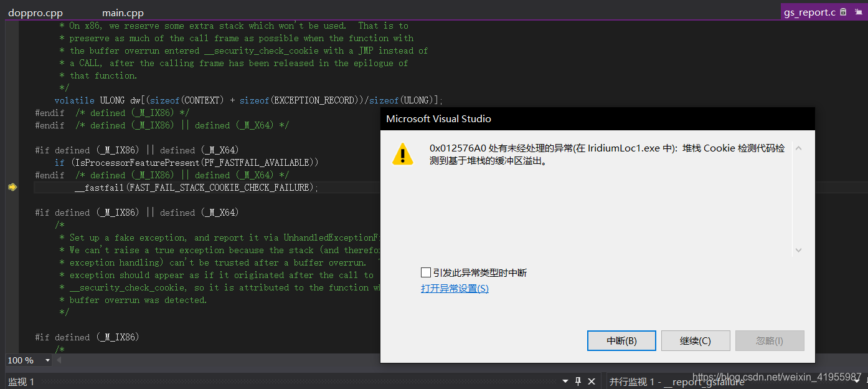This screenshot has height=389, width=868.
Task: Check the break-on-exception option in the dialog
Action: point(427,272)
